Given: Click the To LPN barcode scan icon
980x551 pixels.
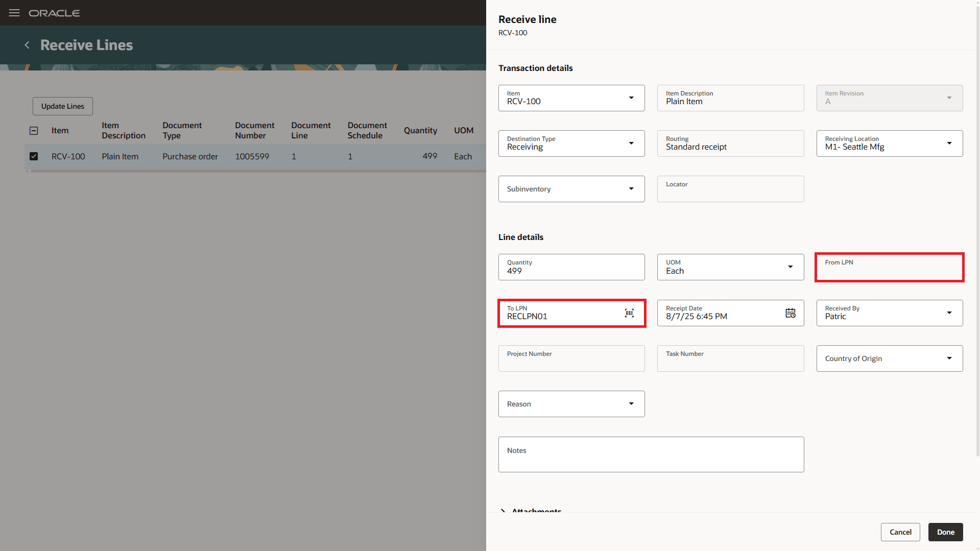Looking at the screenshot, I should tap(629, 313).
